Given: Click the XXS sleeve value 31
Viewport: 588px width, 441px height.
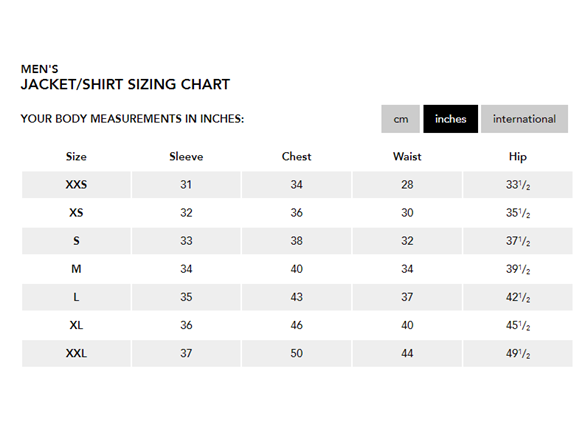Looking at the screenshot, I should tap(186, 184).
